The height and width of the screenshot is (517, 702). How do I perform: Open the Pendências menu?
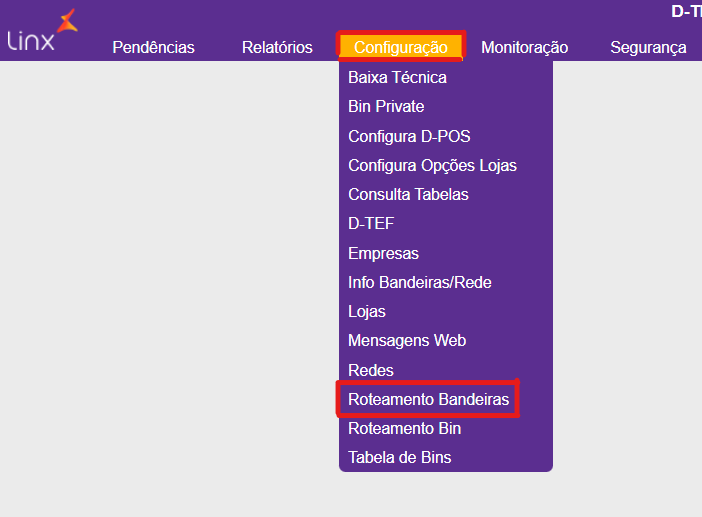[153, 47]
